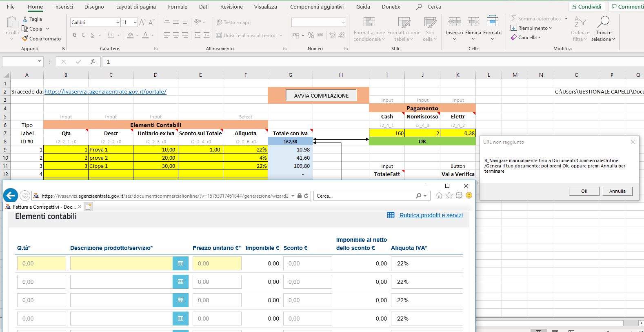
Task: Open Trova e seleziona magnifier
Action: [x=603, y=29]
